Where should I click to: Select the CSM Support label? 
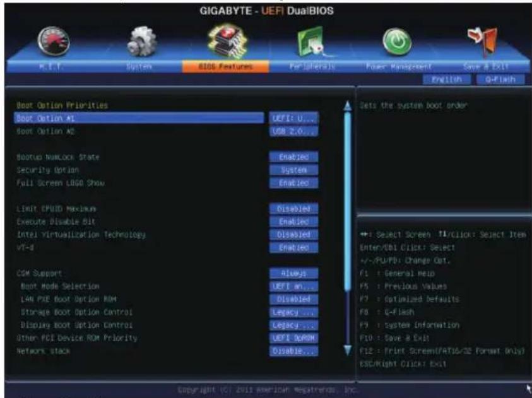point(39,273)
